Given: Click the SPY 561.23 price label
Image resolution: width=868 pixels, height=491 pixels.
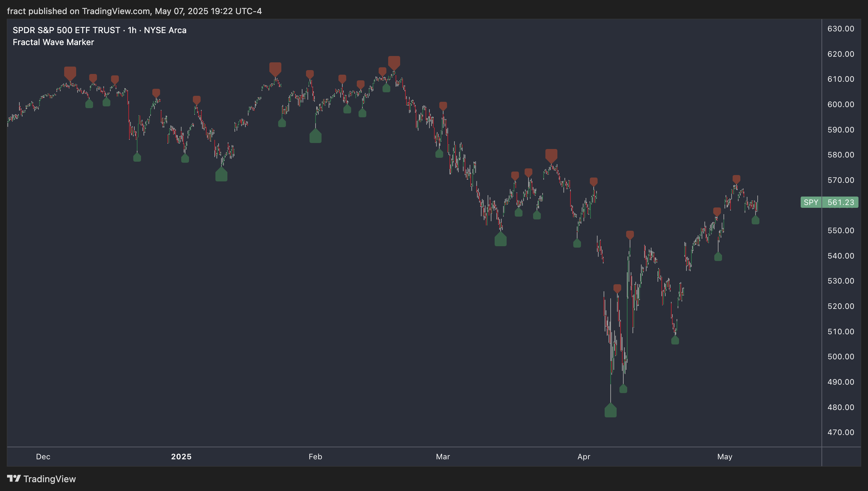Looking at the screenshot, I should [829, 202].
